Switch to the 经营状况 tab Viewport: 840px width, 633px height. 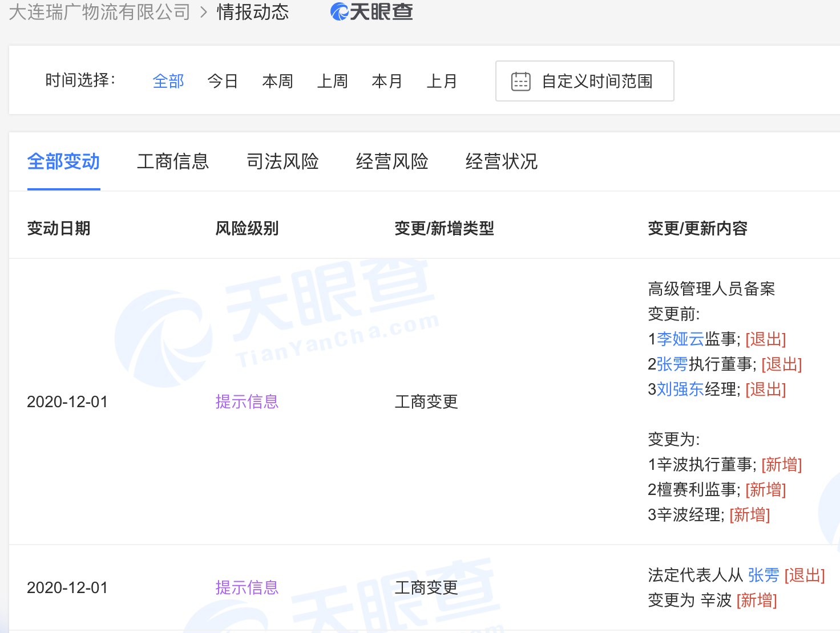click(x=502, y=161)
